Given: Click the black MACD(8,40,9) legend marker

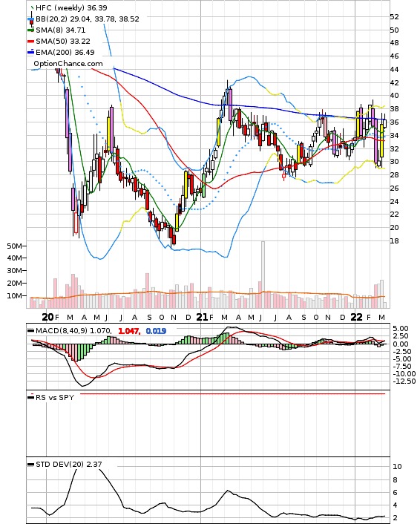Looking at the screenshot, I should [30, 331].
